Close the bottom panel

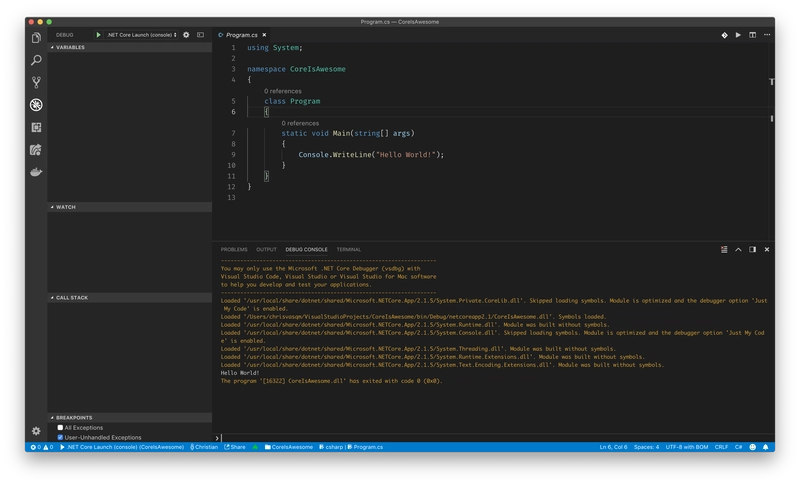767,249
